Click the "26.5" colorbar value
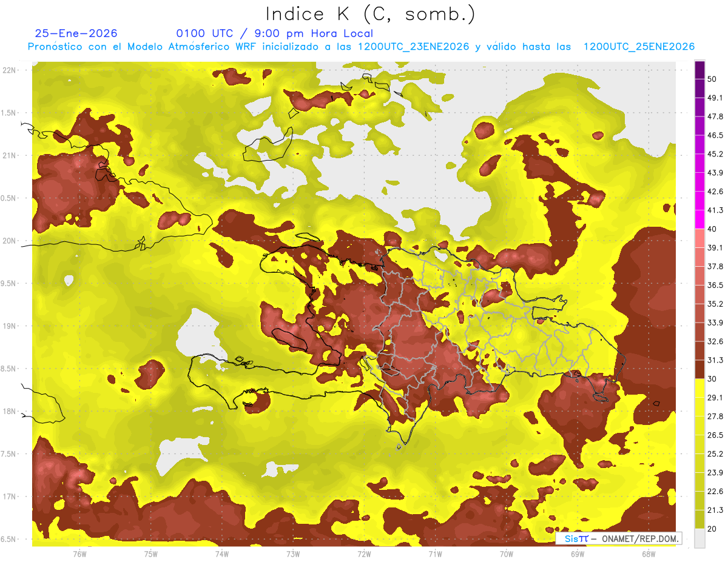 (715, 435)
